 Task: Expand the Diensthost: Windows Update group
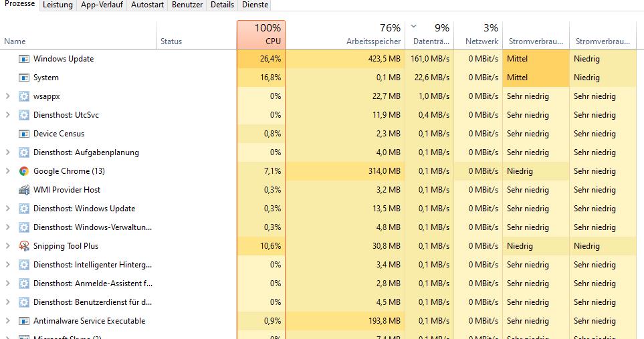pyautogui.click(x=7, y=209)
